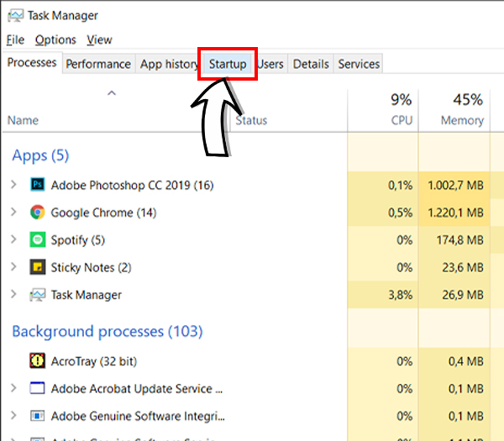Viewport: 504px width, 441px height.
Task: Click the 1.220,1 MB memory value
Action: [x=455, y=213]
